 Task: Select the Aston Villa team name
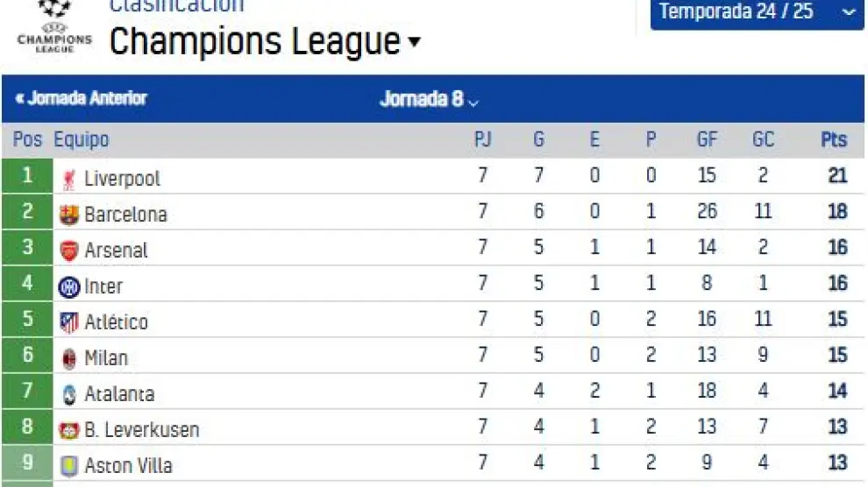coord(128,466)
